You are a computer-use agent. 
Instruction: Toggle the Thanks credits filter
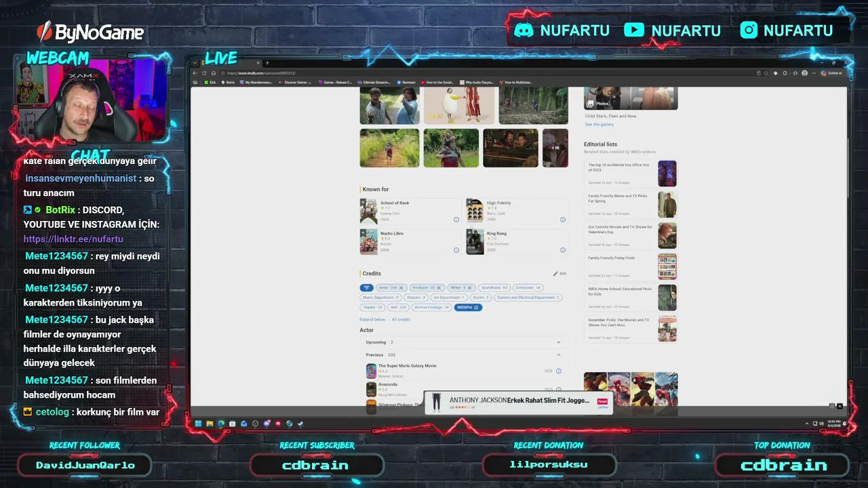tap(372, 307)
